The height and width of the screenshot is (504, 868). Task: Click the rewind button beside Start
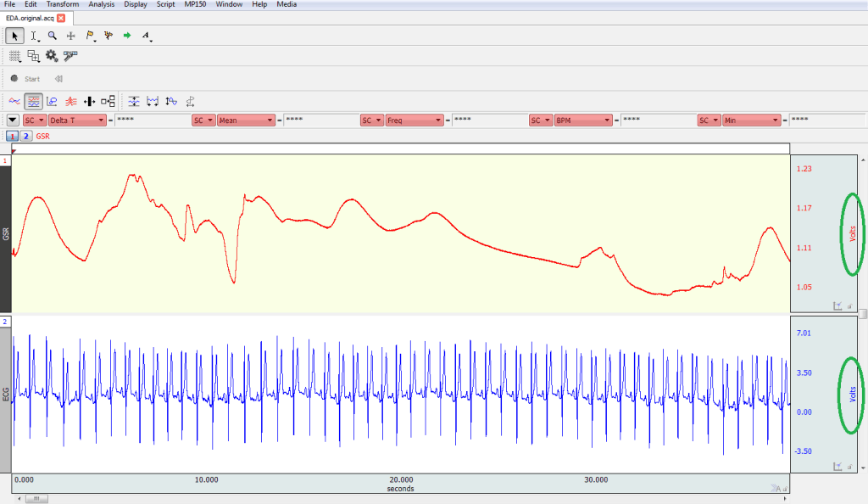(x=58, y=79)
